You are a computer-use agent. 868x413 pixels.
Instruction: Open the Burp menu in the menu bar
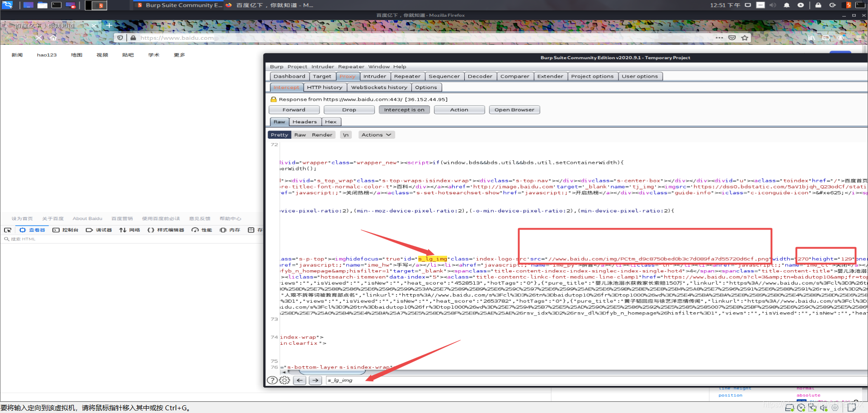(x=277, y=66)
